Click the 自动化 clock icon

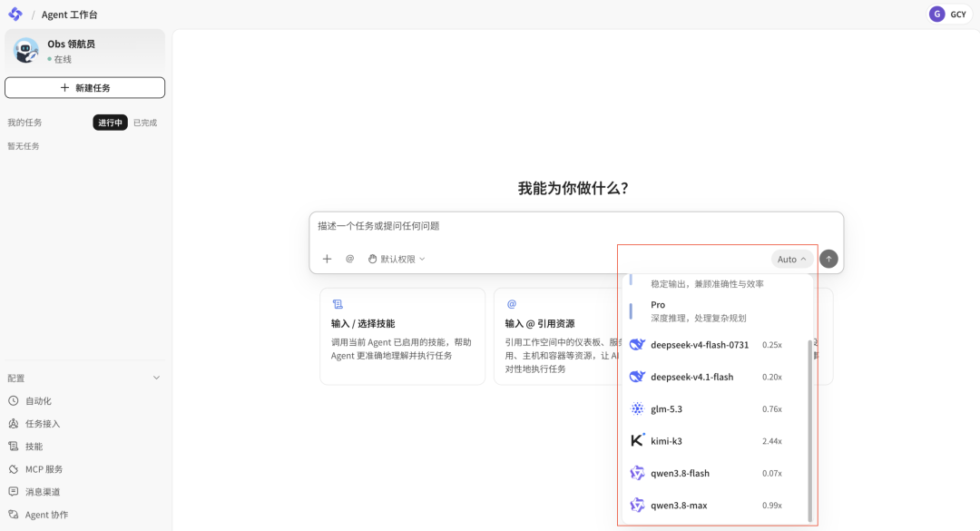coord(13,400)
